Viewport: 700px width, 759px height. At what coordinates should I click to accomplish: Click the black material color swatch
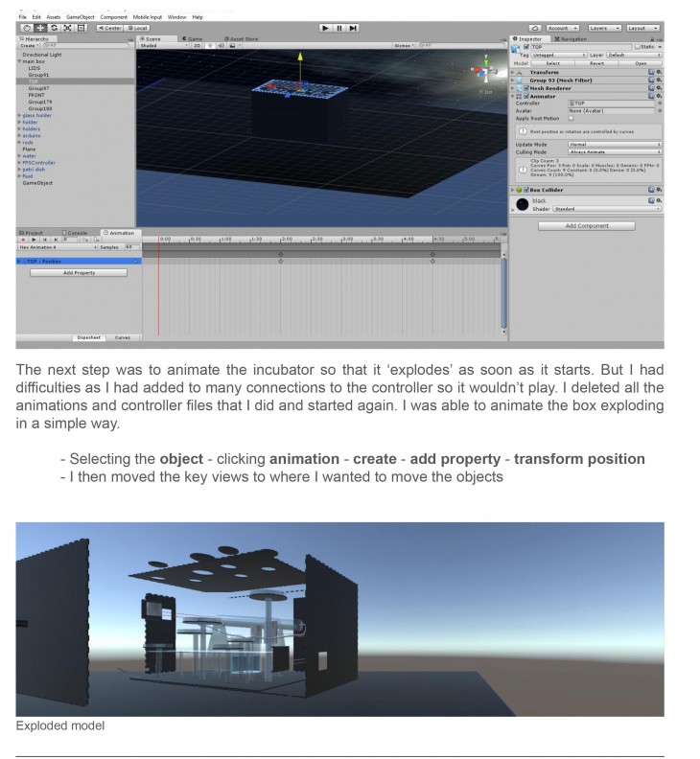522,204
